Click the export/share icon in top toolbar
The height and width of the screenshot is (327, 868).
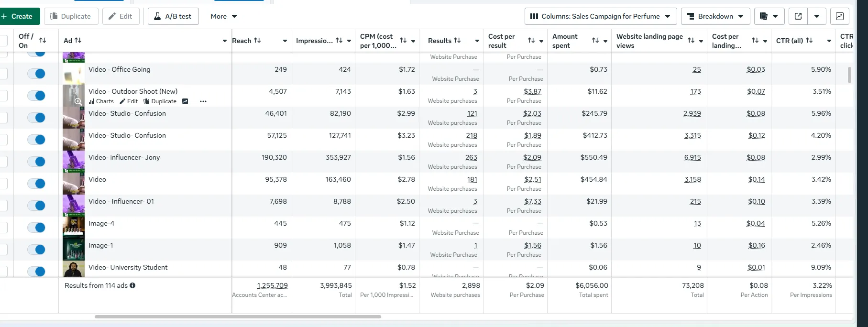coord(798,16)
